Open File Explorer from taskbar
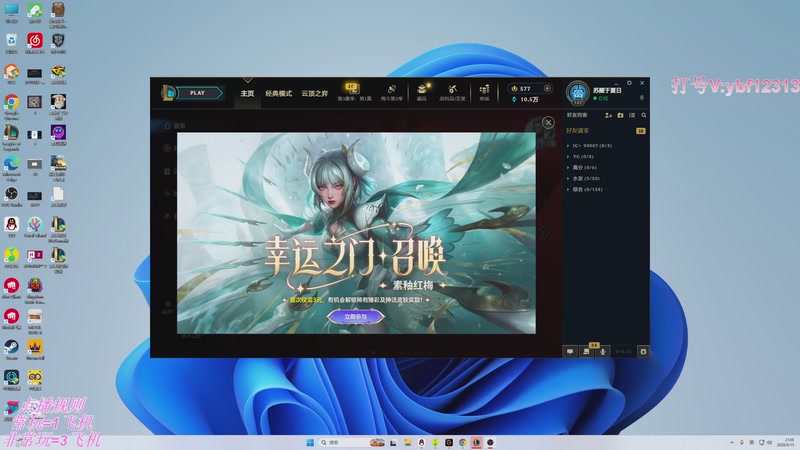Image resolution: width=800 pixels, height=450 pixels. [408, 442]
